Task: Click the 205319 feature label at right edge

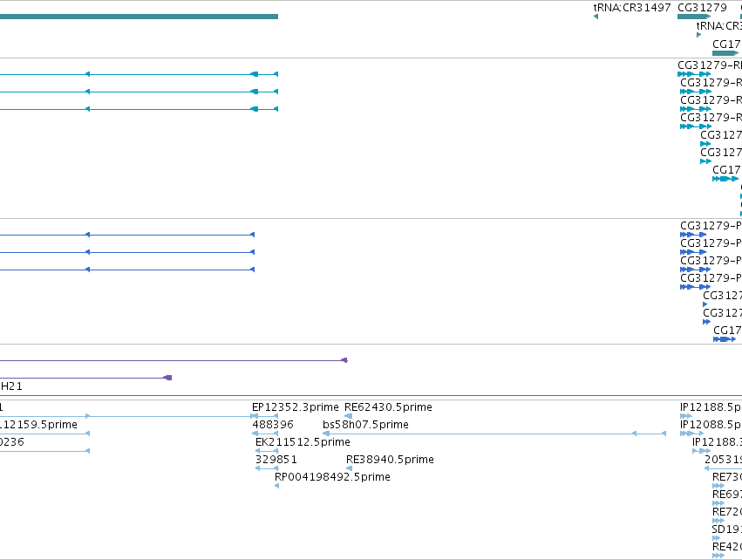Action: point(723,460)
